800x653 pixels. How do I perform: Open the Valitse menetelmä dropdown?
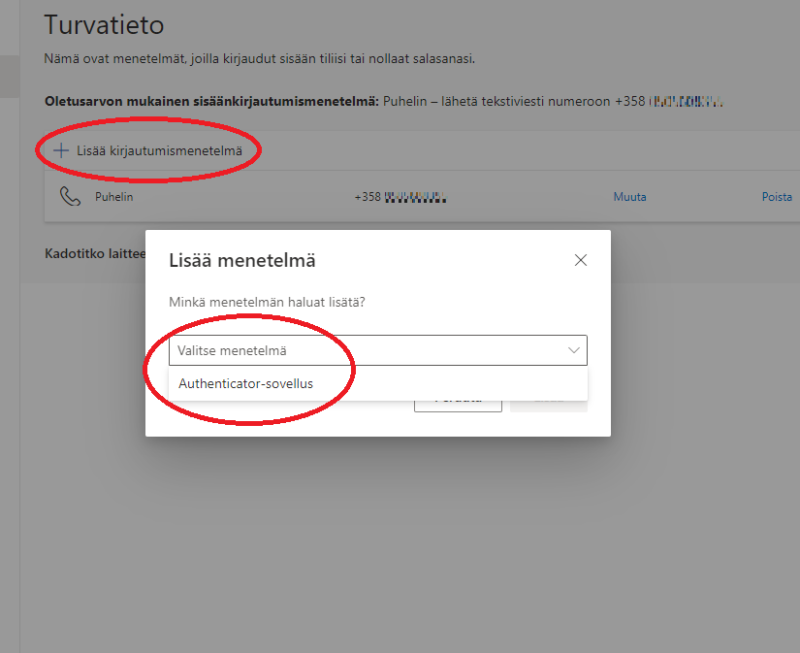(x=380, y=350)
